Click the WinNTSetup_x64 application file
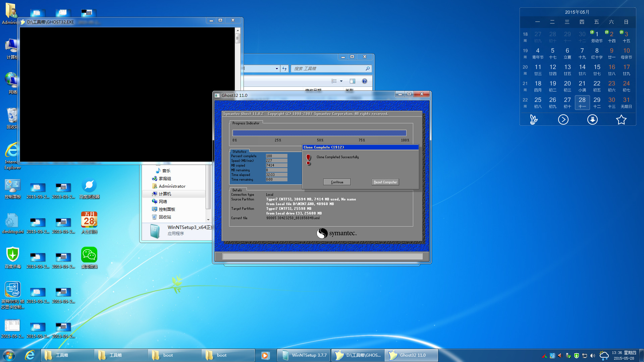The height and width of the screenshot is (362, 644). click(181, 231)
